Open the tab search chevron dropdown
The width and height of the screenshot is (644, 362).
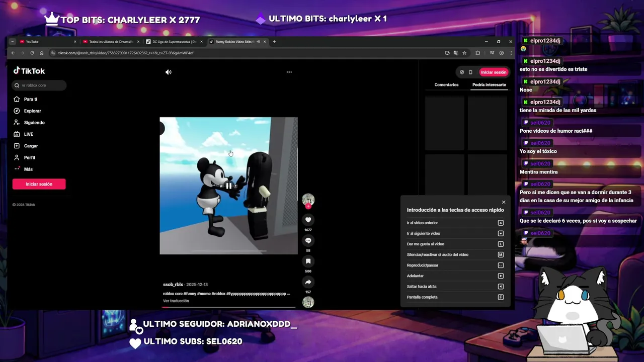[x=12, y=42]
